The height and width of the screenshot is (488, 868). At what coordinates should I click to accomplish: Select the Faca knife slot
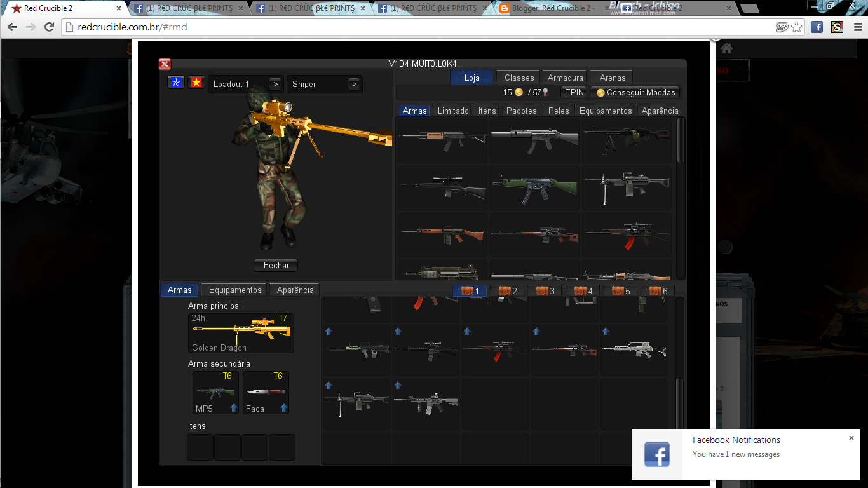pos(266,393)
